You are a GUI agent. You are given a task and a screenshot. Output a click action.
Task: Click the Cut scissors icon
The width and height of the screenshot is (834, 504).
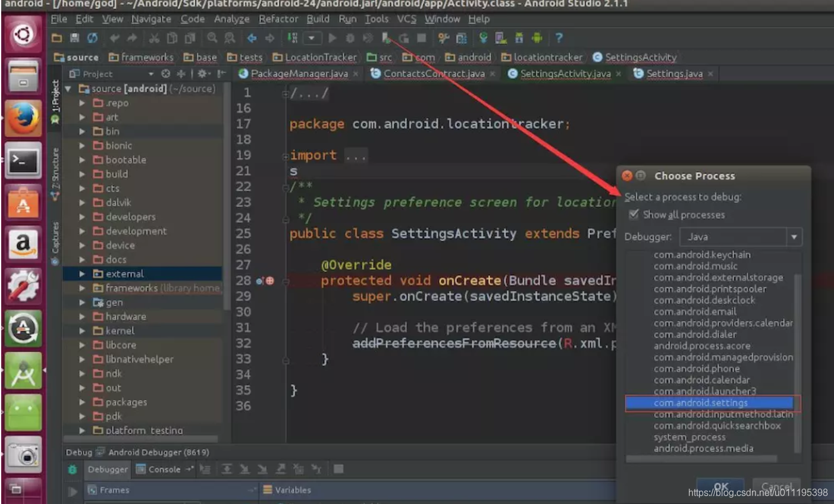point(154,38)
